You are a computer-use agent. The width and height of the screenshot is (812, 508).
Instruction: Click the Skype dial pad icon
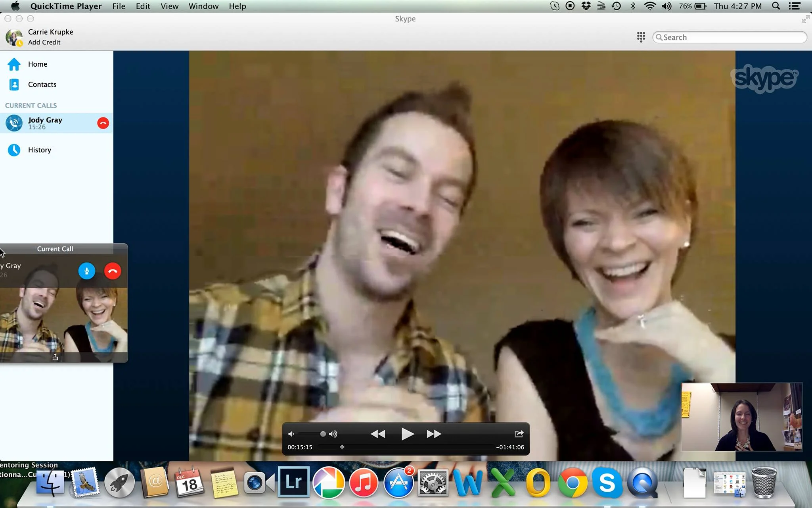tap(641, 37)
